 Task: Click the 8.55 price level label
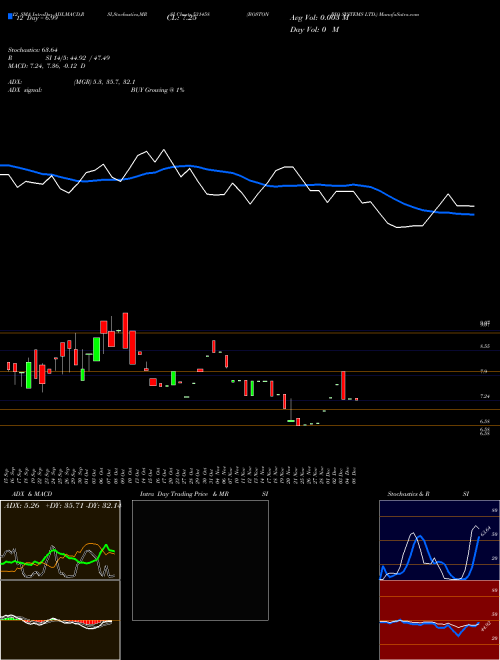pyautogui.click(x=485, y=346)
